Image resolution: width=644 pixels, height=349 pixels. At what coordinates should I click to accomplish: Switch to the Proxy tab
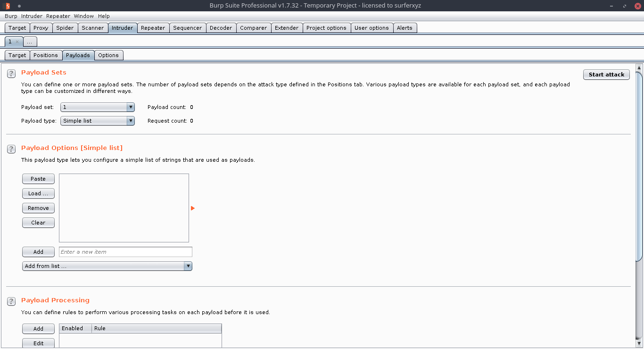(41, 28)
